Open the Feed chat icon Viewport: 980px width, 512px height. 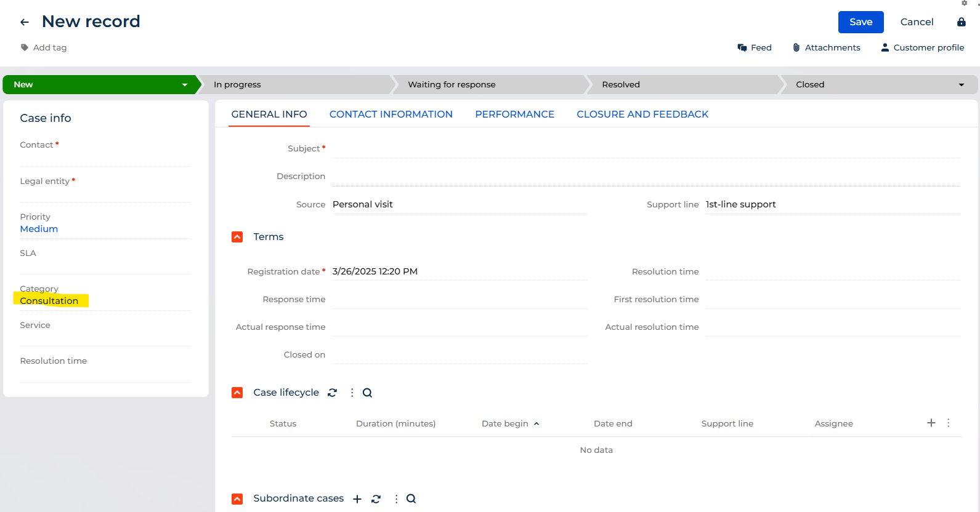tap(742, 47)
